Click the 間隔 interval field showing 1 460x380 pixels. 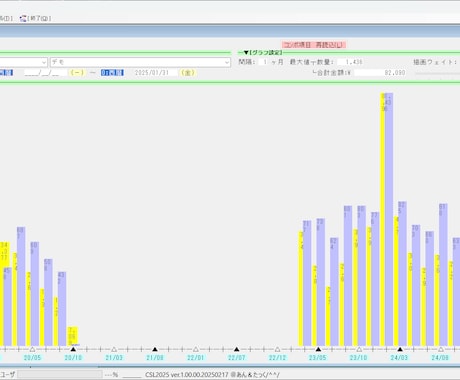tap(264, 62)
